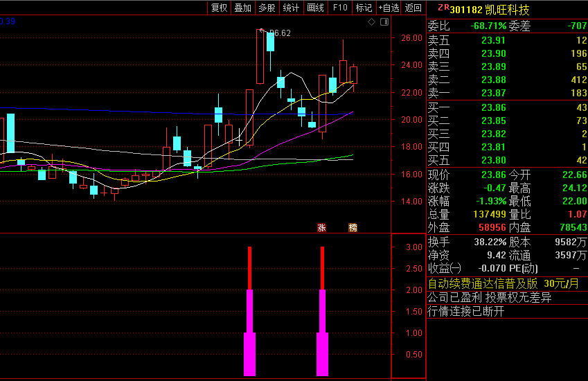Image resolution: width=588 pixels, height=381 pixels.
Task: Click the 涨幅 value -1.93%
Action: click(x=491, y=201)
